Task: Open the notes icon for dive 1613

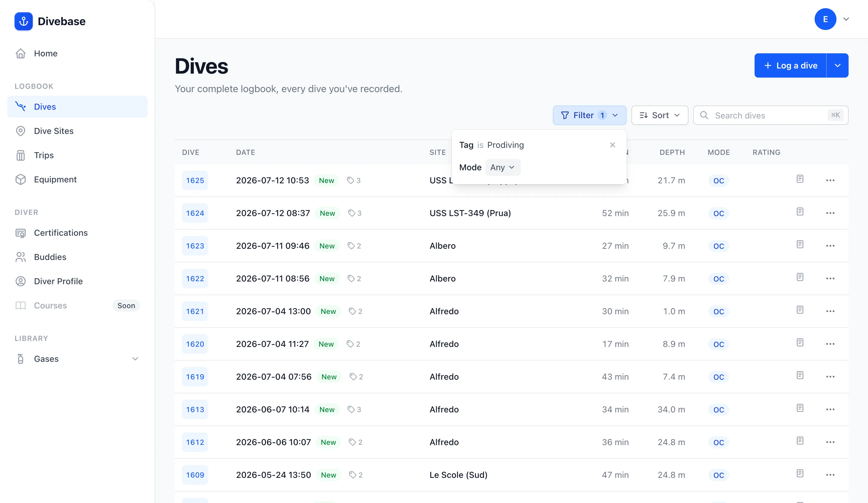Action: point(800,408)
